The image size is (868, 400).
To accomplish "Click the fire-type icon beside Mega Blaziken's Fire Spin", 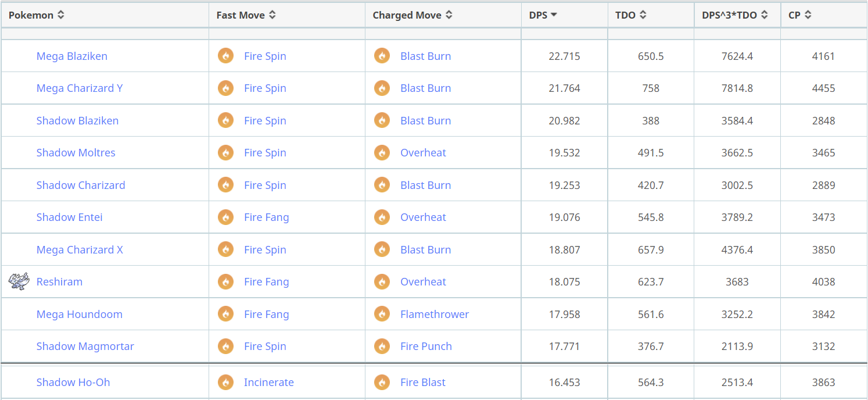I will tap(225, 56).
